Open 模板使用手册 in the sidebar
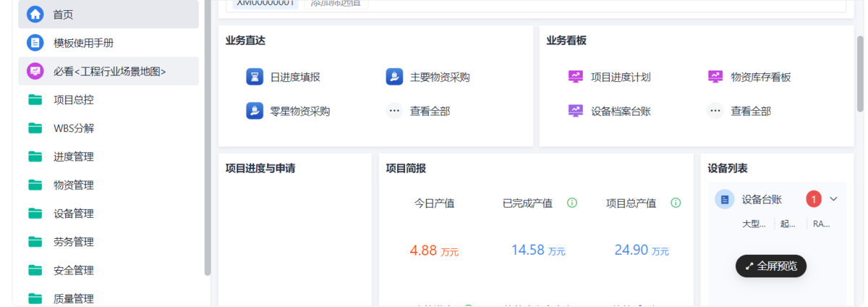Screen dimensions: 868x307 (x=109, y=43)
